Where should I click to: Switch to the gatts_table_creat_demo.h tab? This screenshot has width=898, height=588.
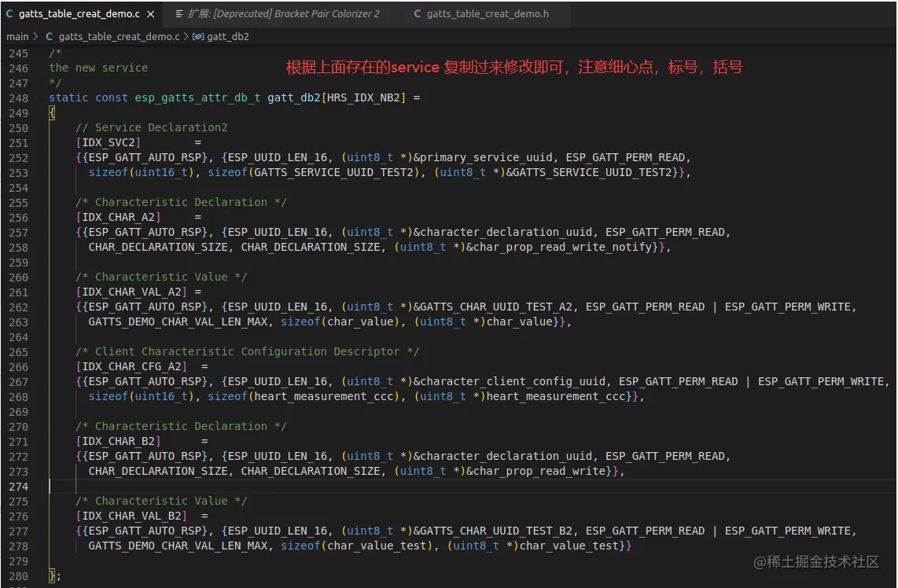tap(488, 13)
